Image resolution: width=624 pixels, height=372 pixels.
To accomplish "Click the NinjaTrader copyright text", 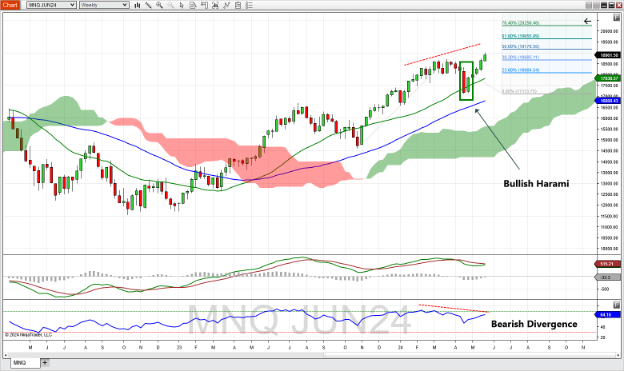I will tap(28, 335).
